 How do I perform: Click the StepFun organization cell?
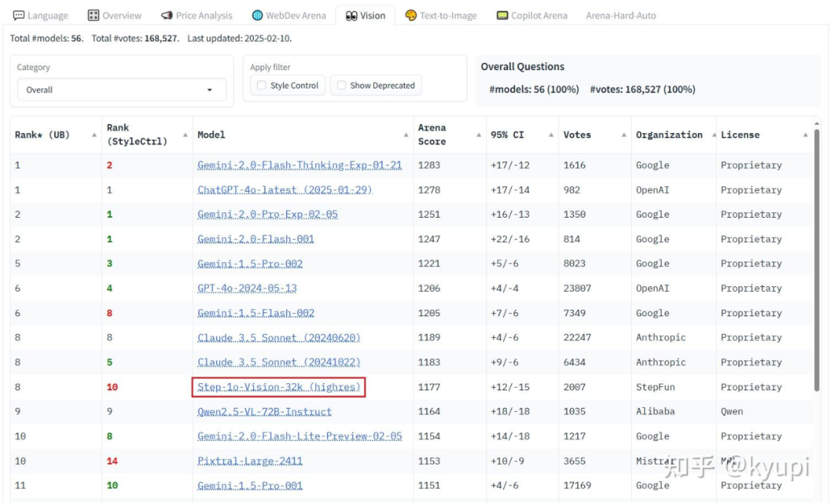click(656, 387)
